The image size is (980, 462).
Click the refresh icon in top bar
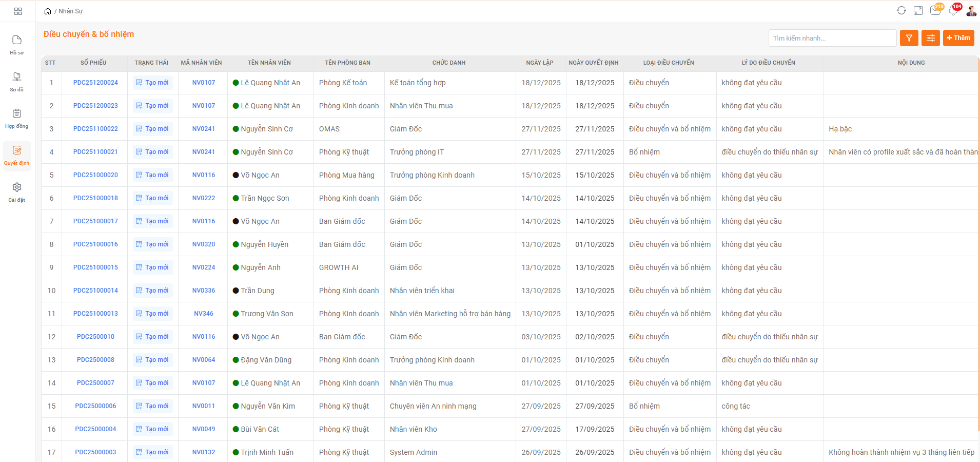901,11
